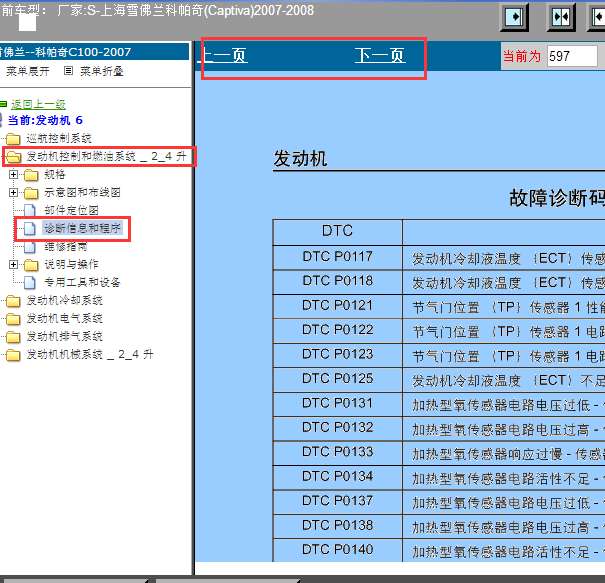Click the right-arrow panel layout icon
Viewport: 605px width, 583px height.
514,17
